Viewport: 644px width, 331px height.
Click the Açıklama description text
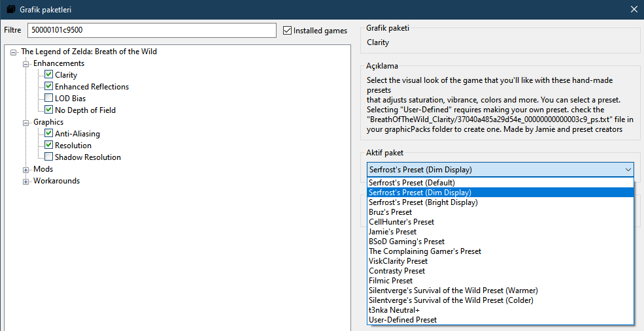click(x=500, y=104)
